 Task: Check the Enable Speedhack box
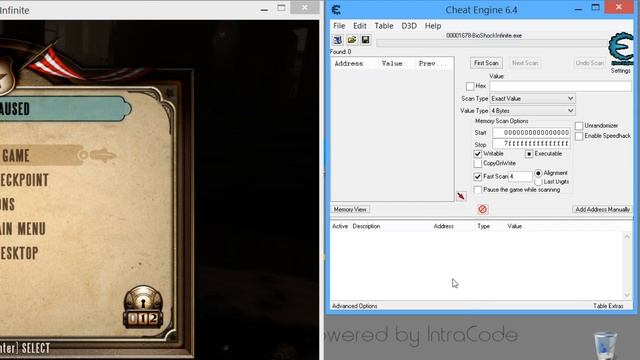[x=579, y=136]
